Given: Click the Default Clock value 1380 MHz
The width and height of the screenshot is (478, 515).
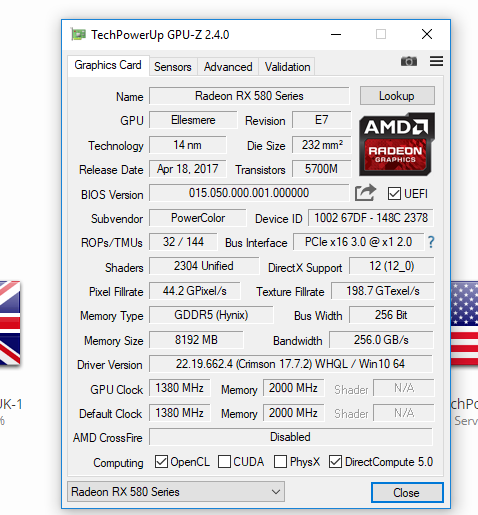Looking at the screenshot, I should (x=180, y=413).
